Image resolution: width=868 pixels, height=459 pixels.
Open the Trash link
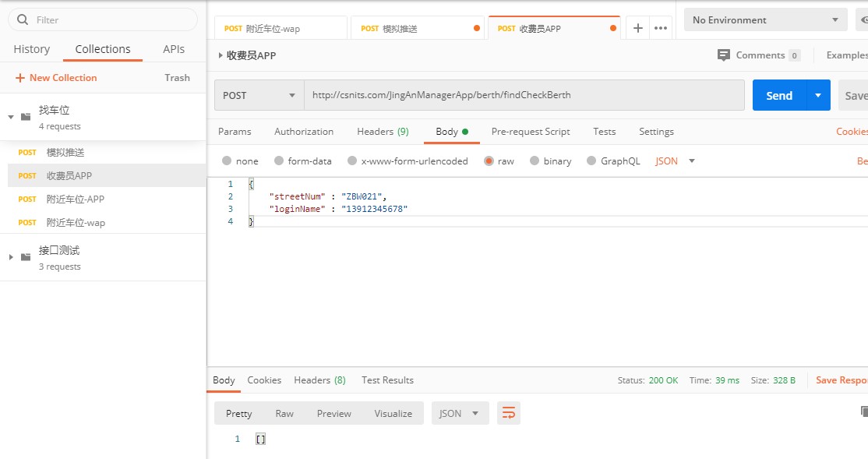coord(177,78)
